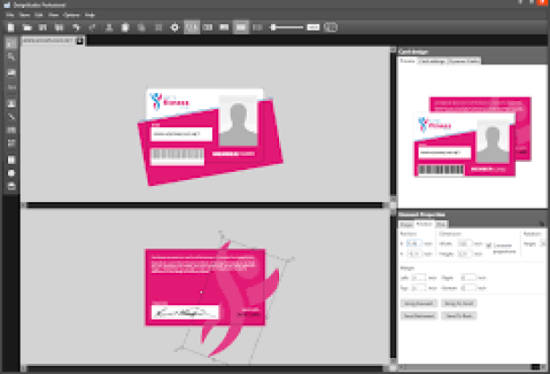
Task: Select the pointer tool in left toolbox
Action: pyautogui.click(x=11, y=44)
